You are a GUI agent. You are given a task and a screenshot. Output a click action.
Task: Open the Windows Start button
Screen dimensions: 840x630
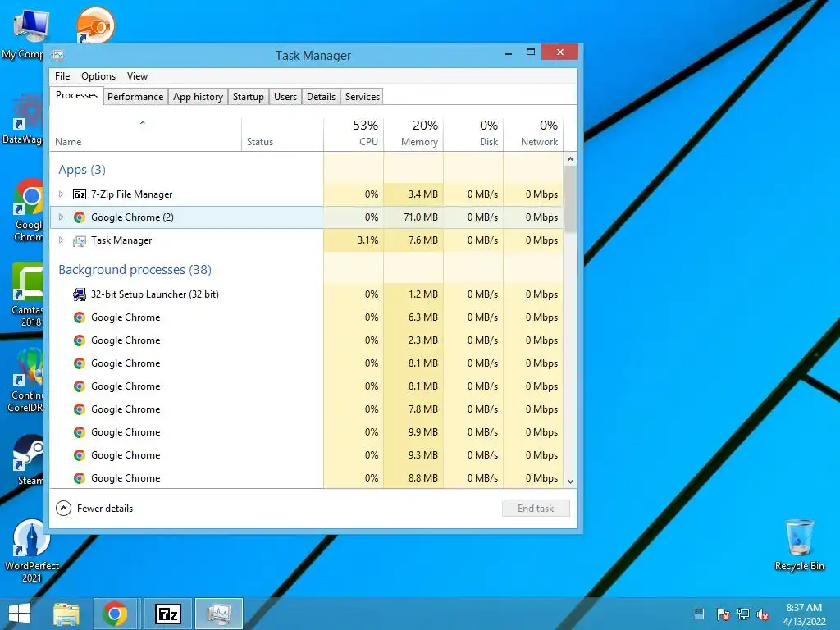(20, 614)
